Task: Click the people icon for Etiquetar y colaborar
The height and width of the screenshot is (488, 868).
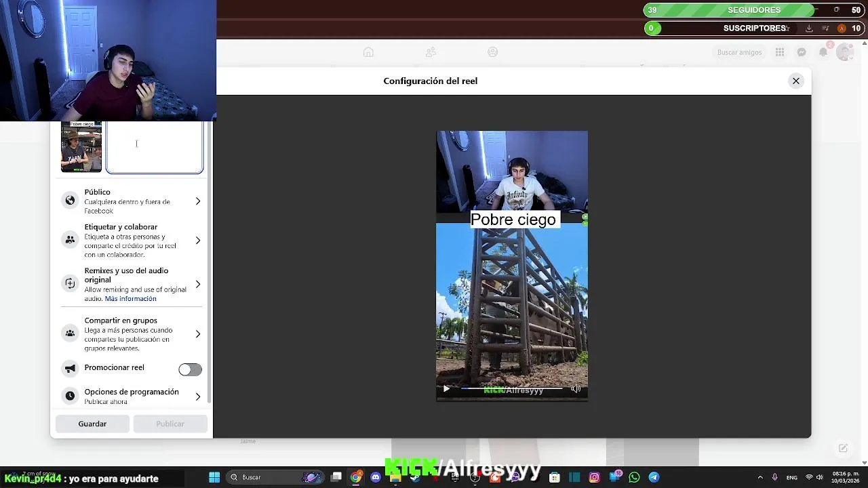Action: [70, 240]
